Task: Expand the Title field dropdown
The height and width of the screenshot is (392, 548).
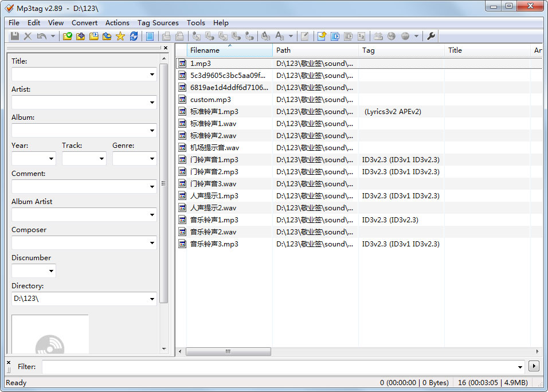Action: click(152, 75)
